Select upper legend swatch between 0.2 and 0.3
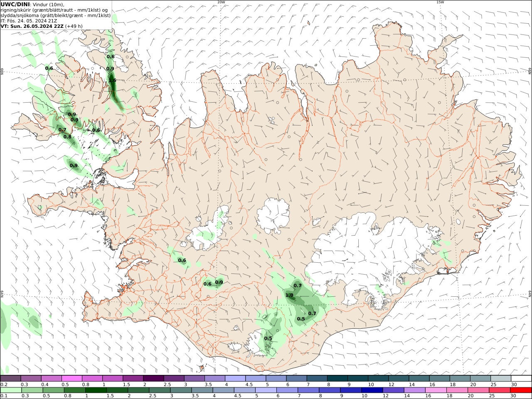The height and width of the screenshot is (399, 532). 11,379
